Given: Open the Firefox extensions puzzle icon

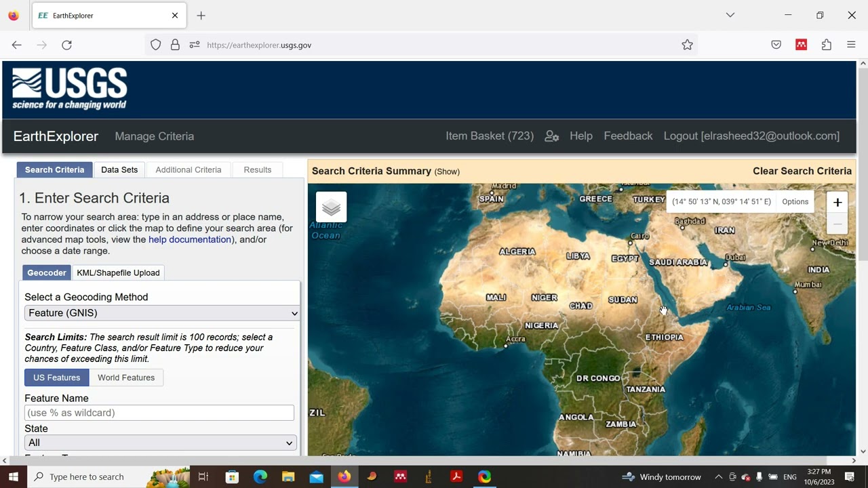Looking at the screenshot, I should coord(826,45).
